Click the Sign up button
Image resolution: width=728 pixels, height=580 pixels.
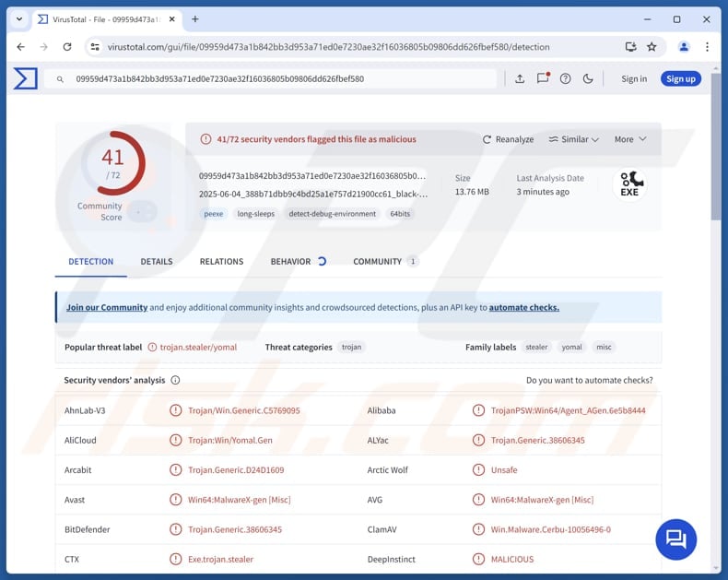click(680, 78)
